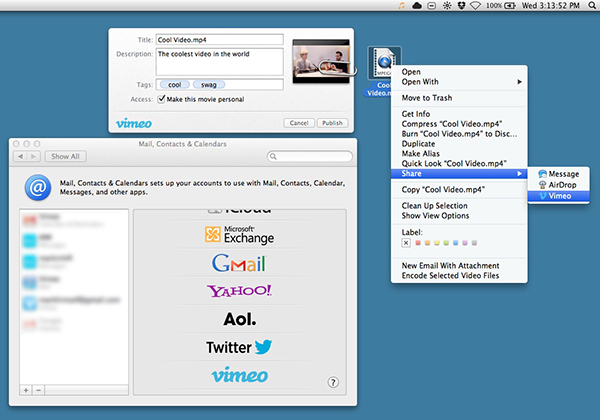Share via Message
Screen dimensions: 600x420
(558, 174)
